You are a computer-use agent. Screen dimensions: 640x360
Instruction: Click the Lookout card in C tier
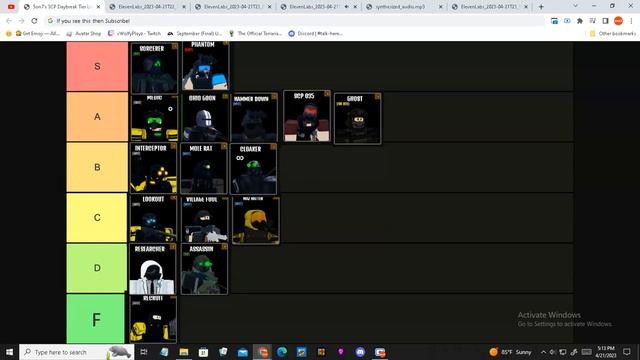tap(153, 218)
